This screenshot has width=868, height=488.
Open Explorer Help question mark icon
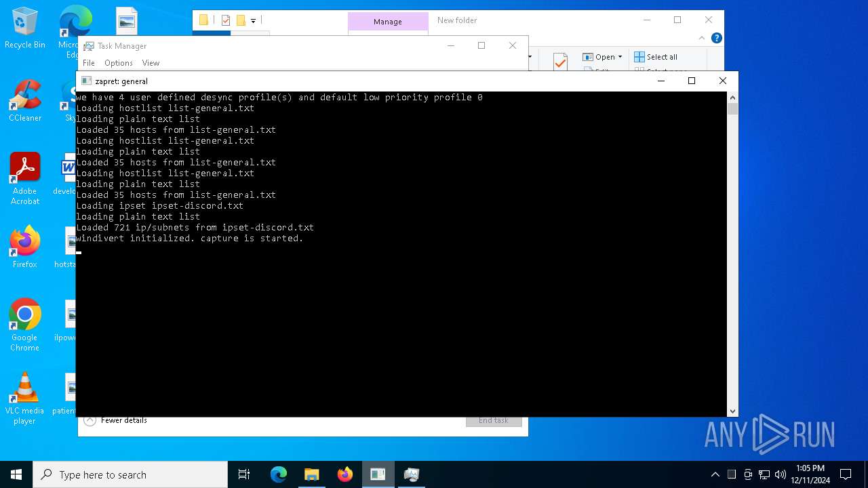click(716, 39)
